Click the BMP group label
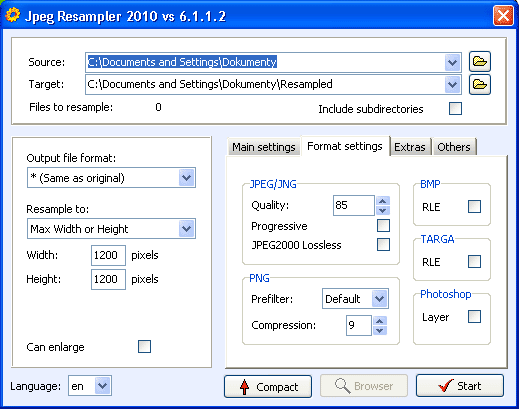This screenshot has height=409, width=519. 430,184
